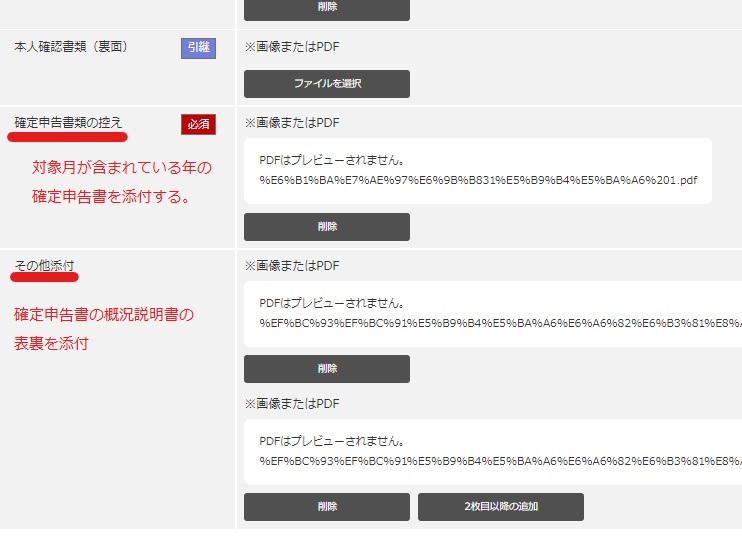The image size is (742, 552).
Task: Click the red 必須 badge
Action: 198,125
